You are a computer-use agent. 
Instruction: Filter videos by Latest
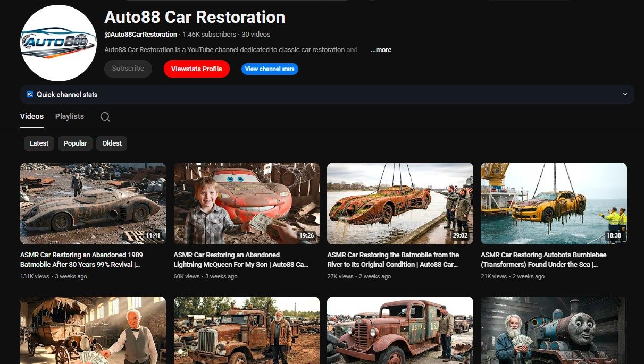(x=39, y=143)
